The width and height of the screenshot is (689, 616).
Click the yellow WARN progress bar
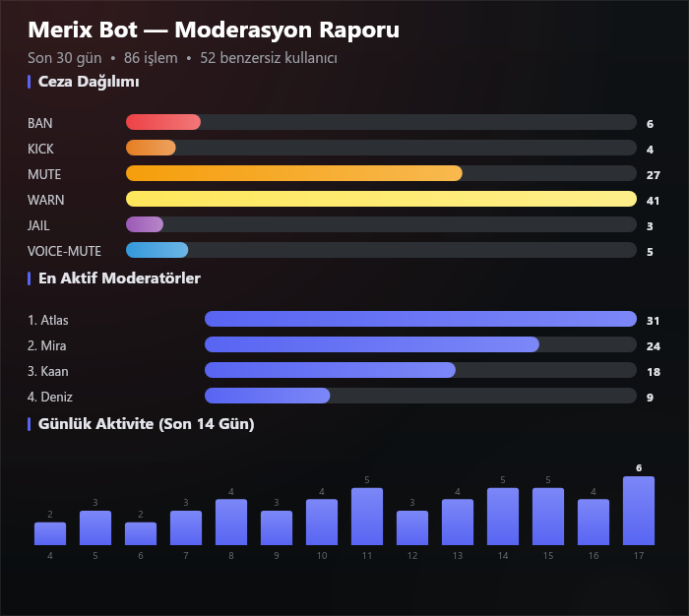pyautogui.click(x=381, y=199)
